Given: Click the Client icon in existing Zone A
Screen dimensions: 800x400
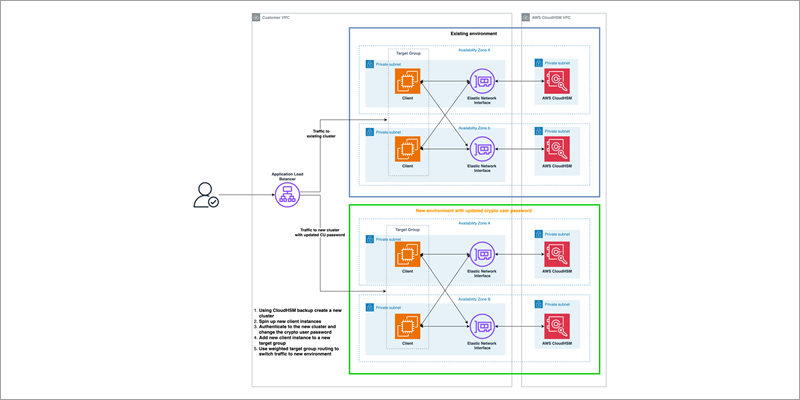Looking at the screenshot, I should coord(407,82).
